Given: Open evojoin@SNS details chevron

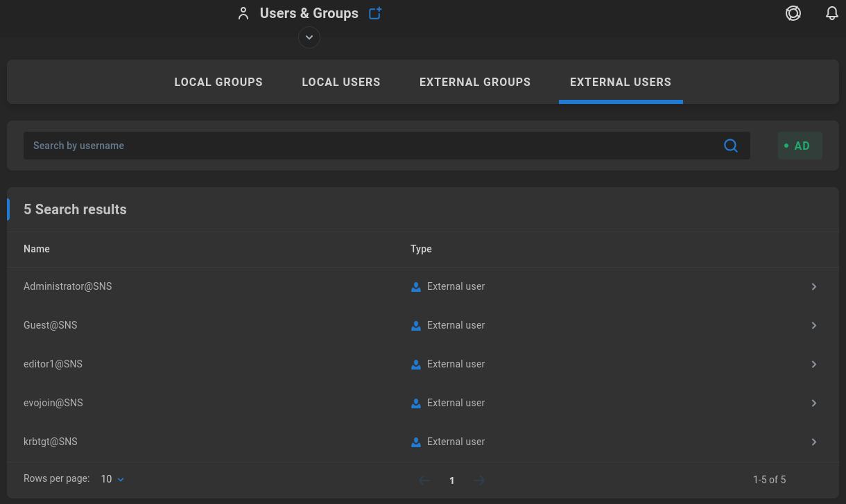Looking at the screenshot, I should (814, 403).
